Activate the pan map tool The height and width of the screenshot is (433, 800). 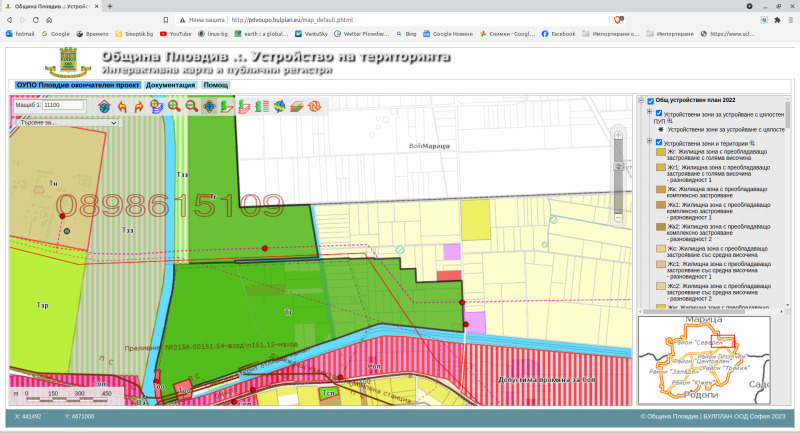tap(209, 105)
